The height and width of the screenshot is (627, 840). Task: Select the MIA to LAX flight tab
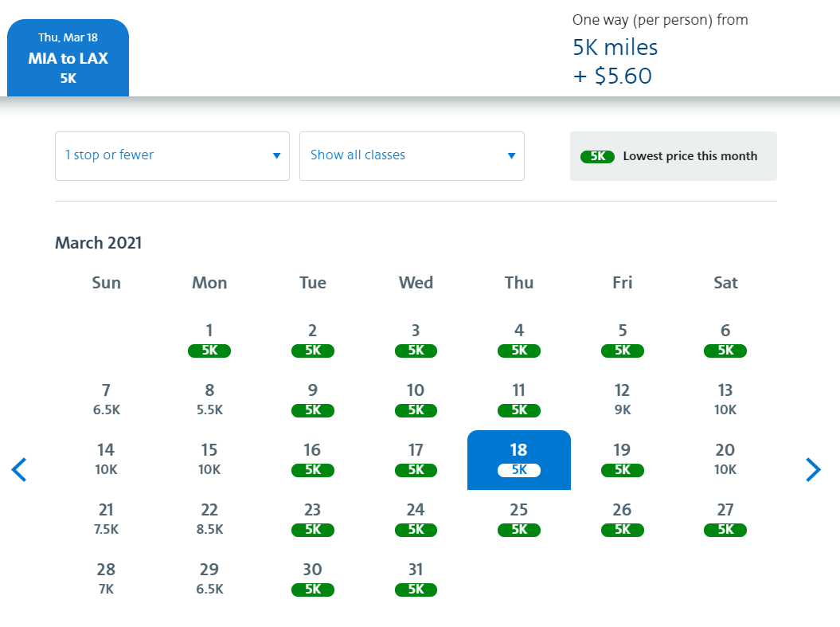[x=68, y=58]
